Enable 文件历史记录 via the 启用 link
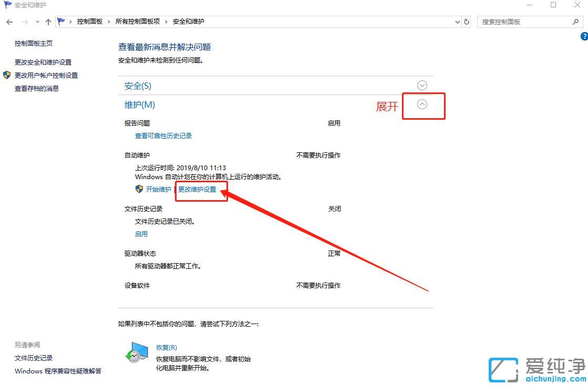Viewport: 588px width, 385px height. coord(141,234)
